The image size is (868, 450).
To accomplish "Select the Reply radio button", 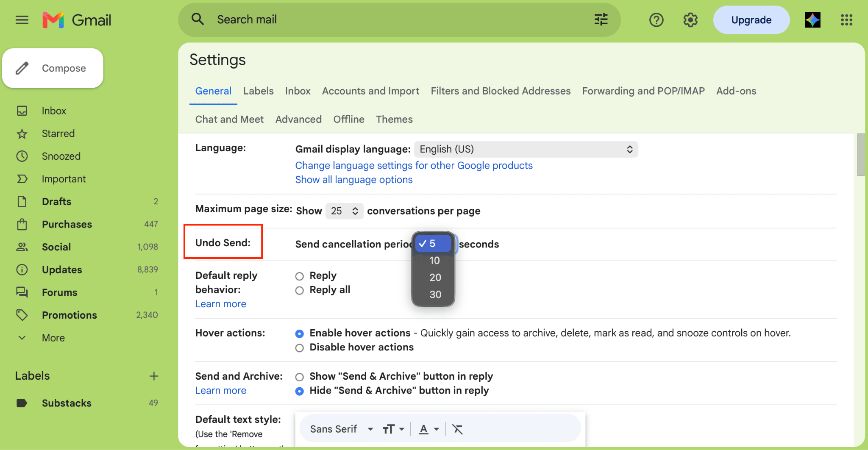I will click(300, 276).
